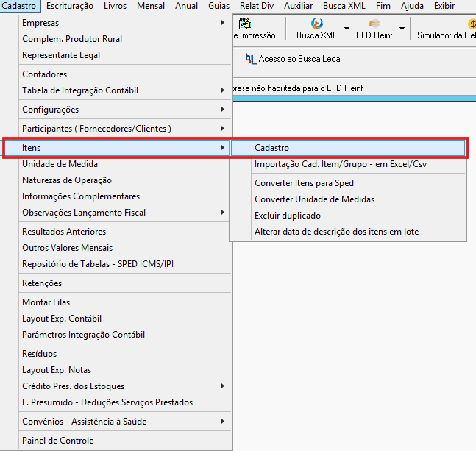Expand Observações Lançamento Fiscal submenu arrow
Viewport: 476px width, 451px height.
coord(223,212)
